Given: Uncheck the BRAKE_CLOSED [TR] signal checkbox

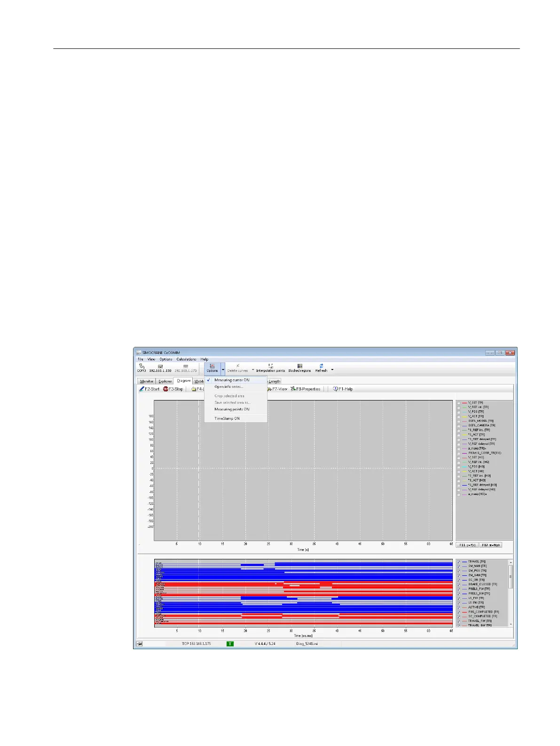Looking at the screenshot, I should (459, 584).
